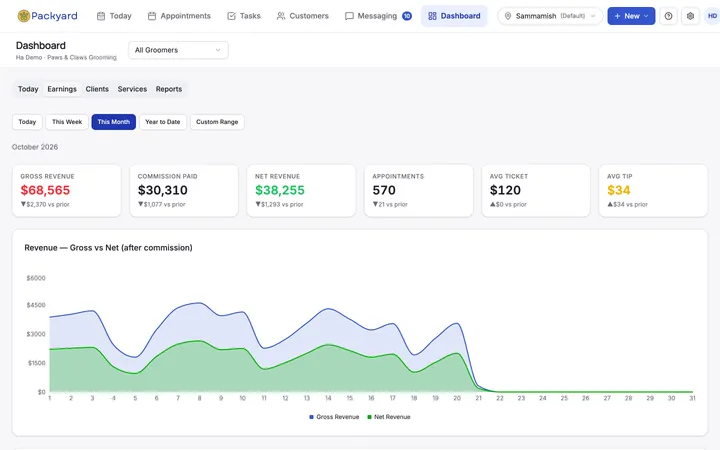Click the Gross Revenue $68,565 card
The image size is (720, 450).
(x=67, y=191)
